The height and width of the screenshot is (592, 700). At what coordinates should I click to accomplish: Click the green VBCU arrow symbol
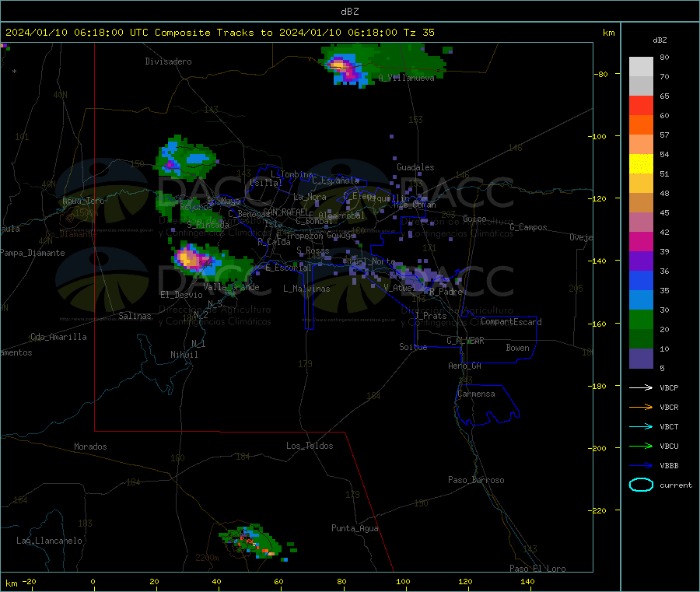click(641, 446)
